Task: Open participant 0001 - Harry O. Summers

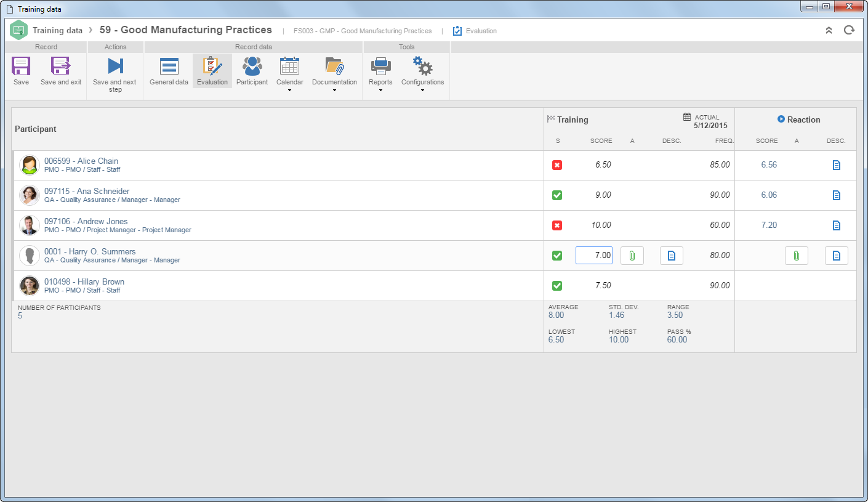Action: click(x=90, y=251)
